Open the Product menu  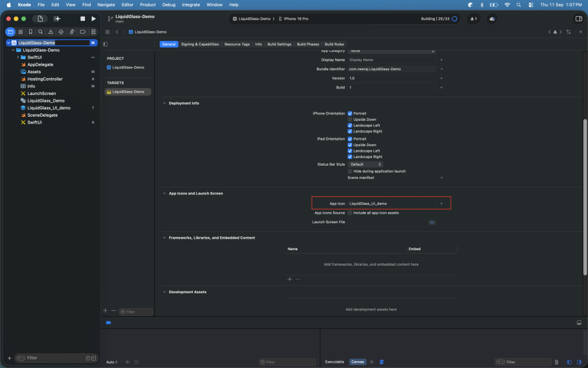[x=148, y=5]
